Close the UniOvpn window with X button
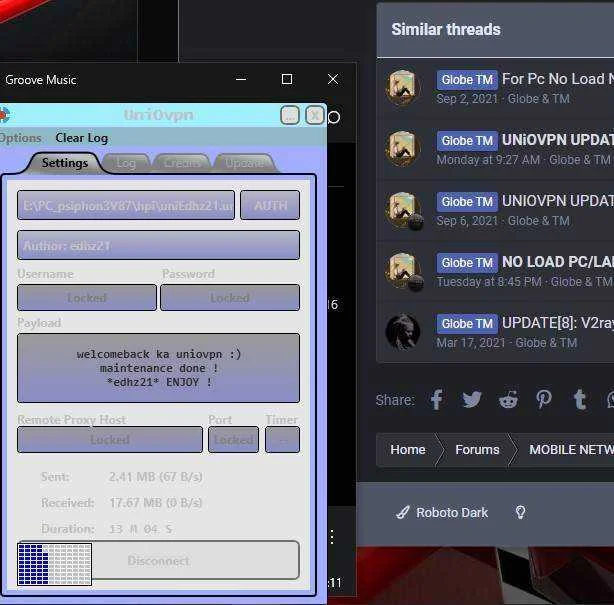The image size is (614, 605). [315, 116]
